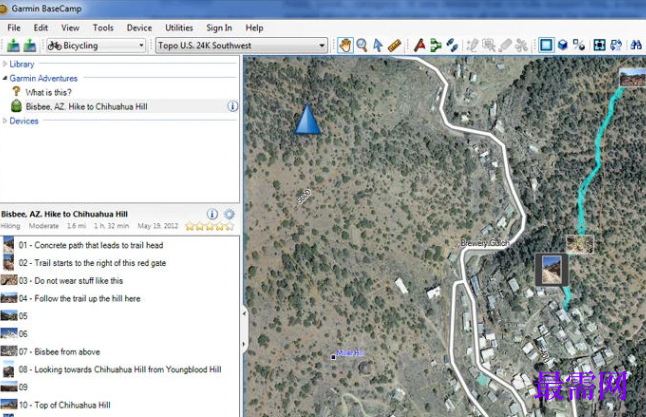Select item '02 - Trail starts to the right of this red gate'
Viewport: 646px width, 417px height.
pyautogui.click(x=119, y=263)
